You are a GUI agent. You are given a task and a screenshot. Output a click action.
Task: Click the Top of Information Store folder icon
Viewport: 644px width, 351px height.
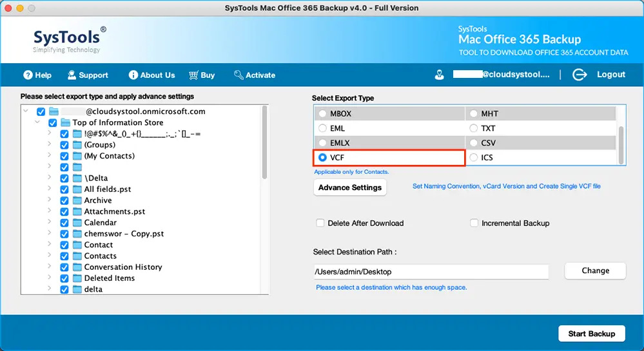[66, 122]
